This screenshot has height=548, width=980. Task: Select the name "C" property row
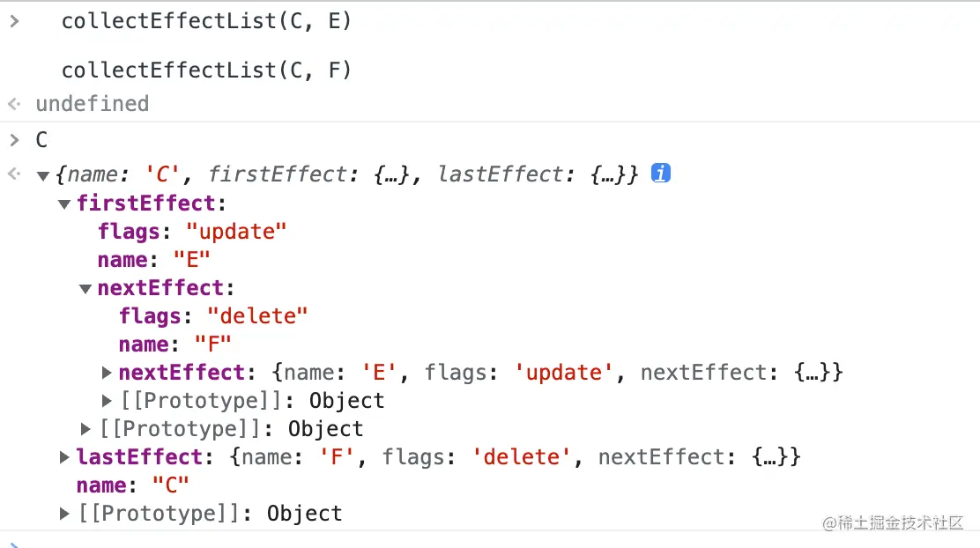[132, 485]
